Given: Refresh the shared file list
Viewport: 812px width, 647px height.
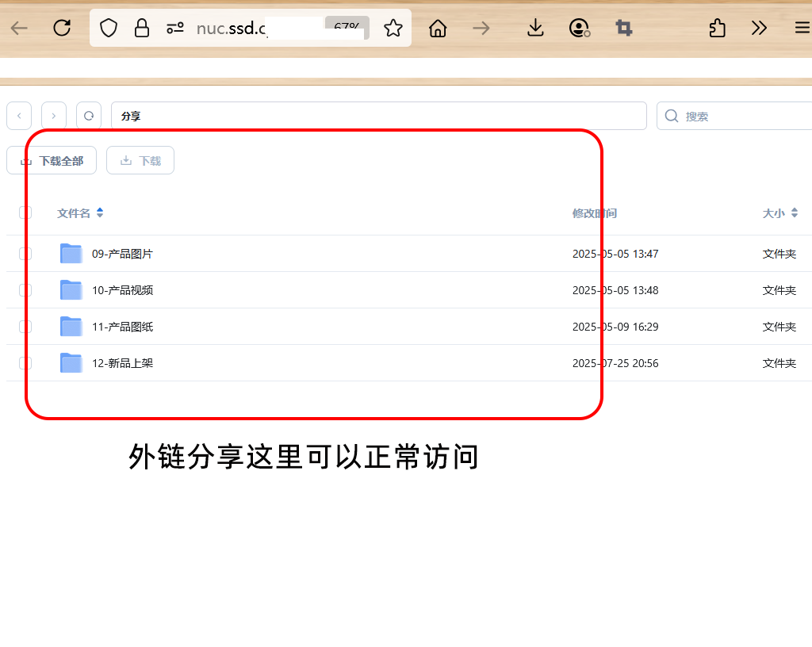Looking at the screenshot, I should (89, 116).
